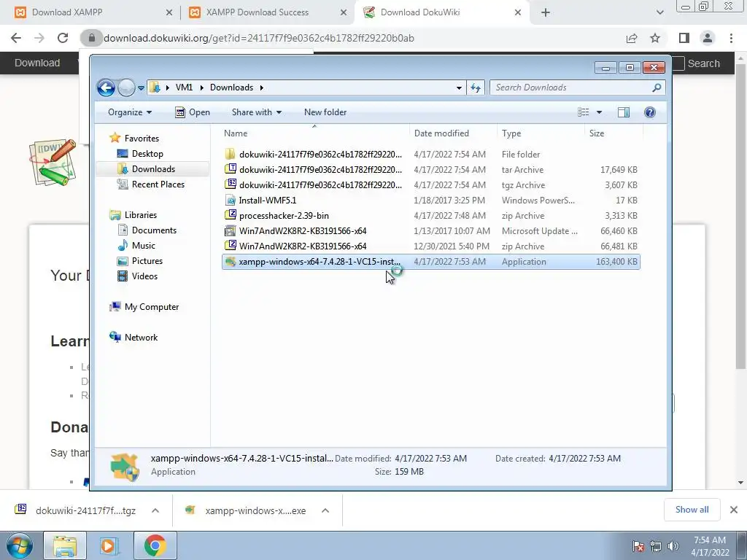The height and width of the screenshot is (560, 747).
Task: Switch to the Download DokuWiki tab
Action: point(441,12)
